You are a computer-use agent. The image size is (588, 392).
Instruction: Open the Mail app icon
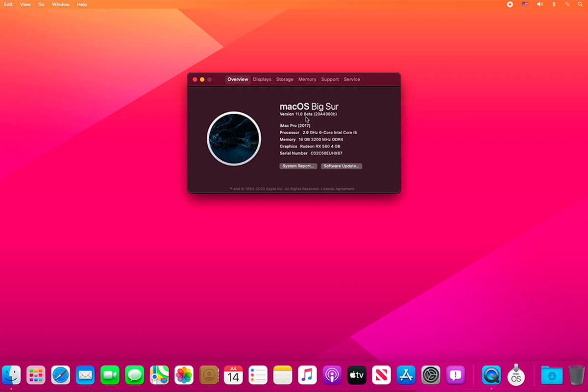85,375
